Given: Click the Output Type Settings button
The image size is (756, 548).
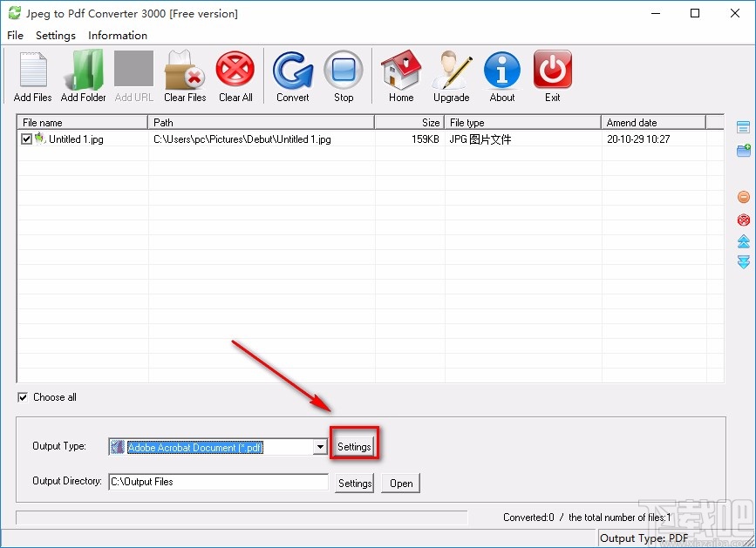Looking at the screenshot, I should pos(354,445).
